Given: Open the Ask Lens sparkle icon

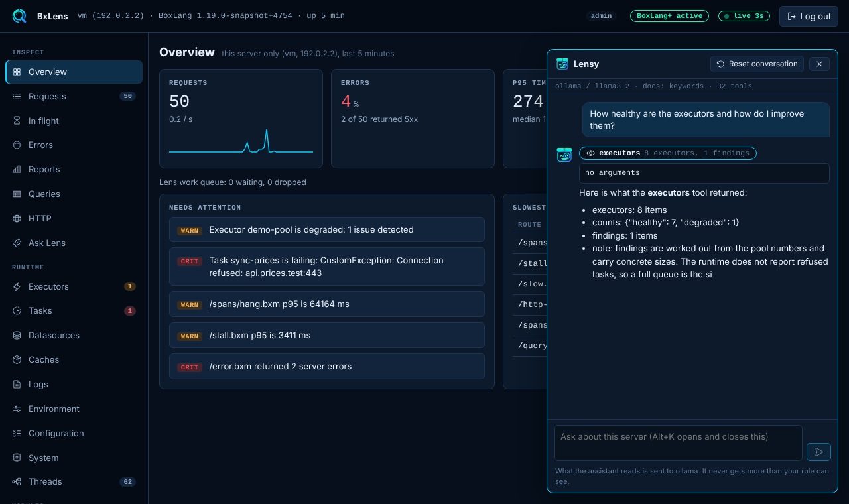Looking at the screenshot, I should tap(17, 243).
